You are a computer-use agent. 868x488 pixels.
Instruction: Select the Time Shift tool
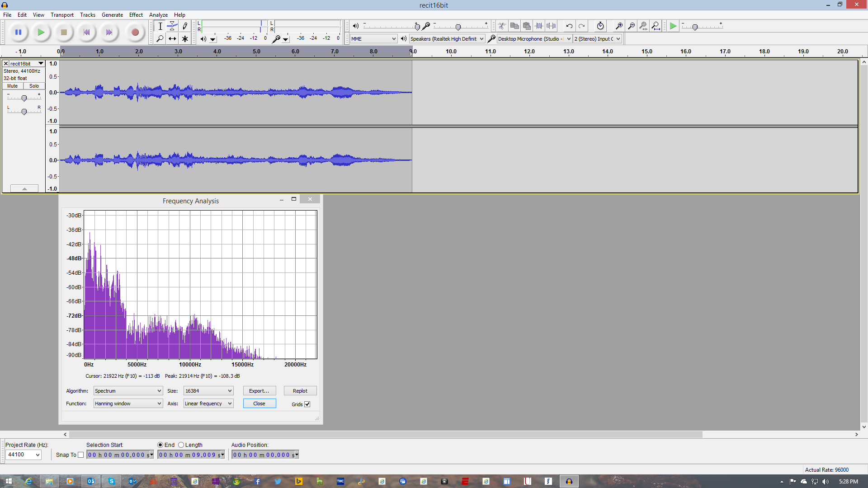point(172,39)
